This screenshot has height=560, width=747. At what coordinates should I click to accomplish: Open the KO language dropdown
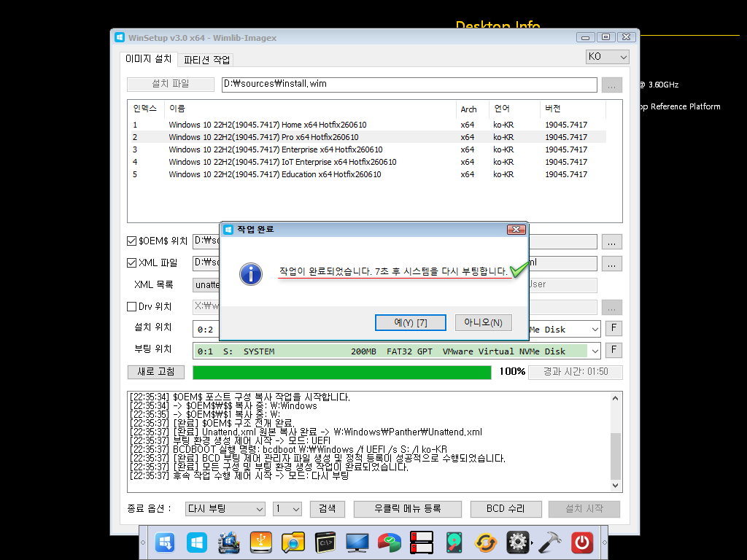608,57
